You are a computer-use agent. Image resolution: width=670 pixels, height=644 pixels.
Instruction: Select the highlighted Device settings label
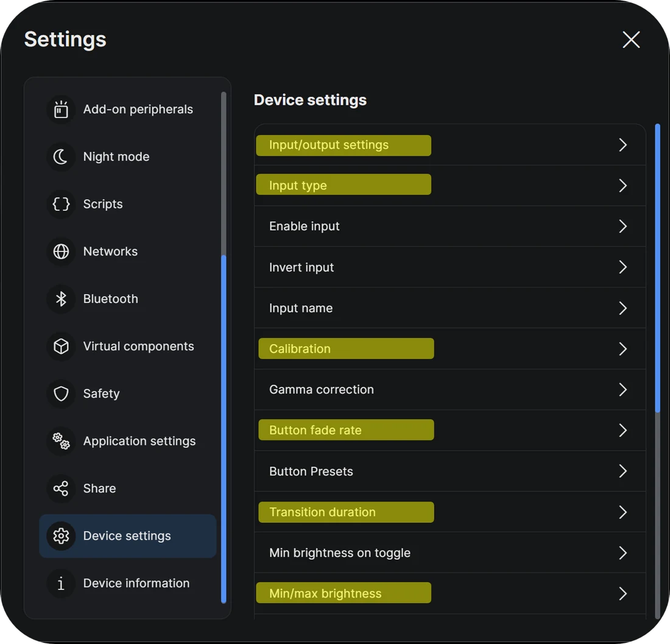127,536
